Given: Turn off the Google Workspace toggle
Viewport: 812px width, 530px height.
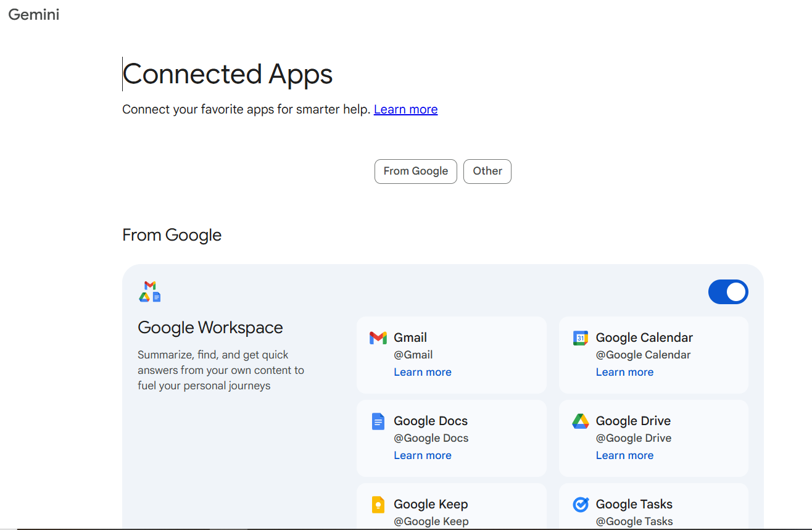Looking at the screenshot, I should click(728, 292).
